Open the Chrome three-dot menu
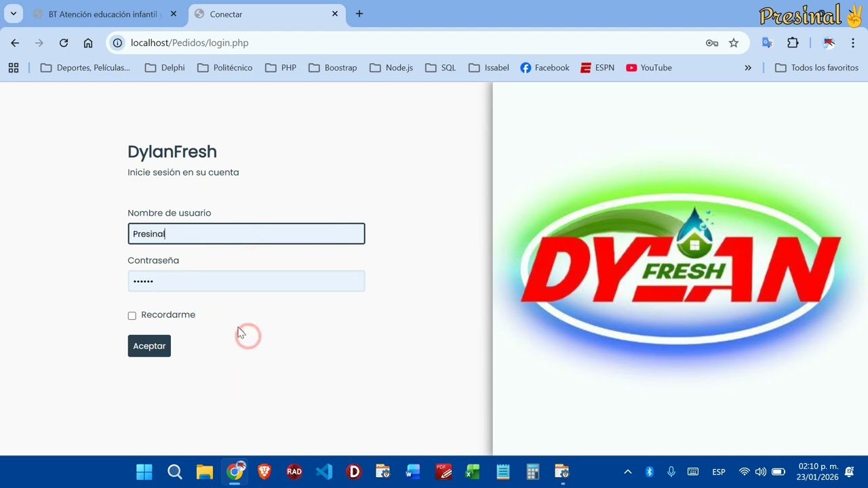 coord(853,43)
